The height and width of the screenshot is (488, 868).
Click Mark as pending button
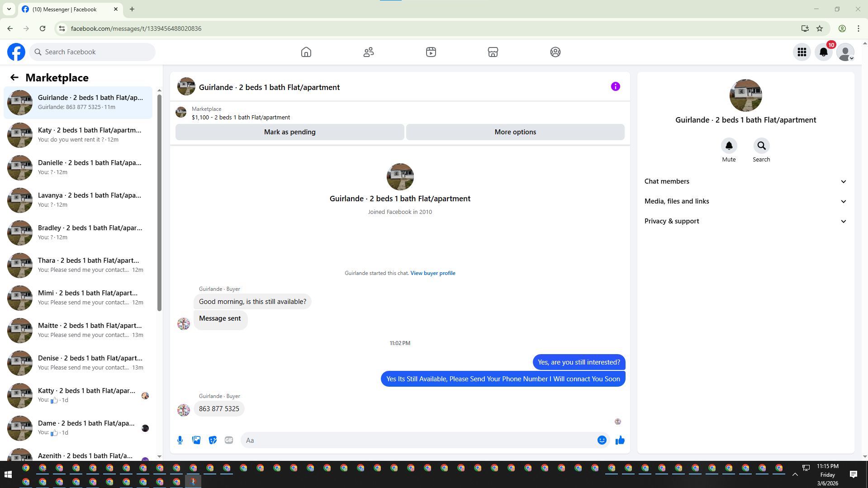click(x=290, y=132)
